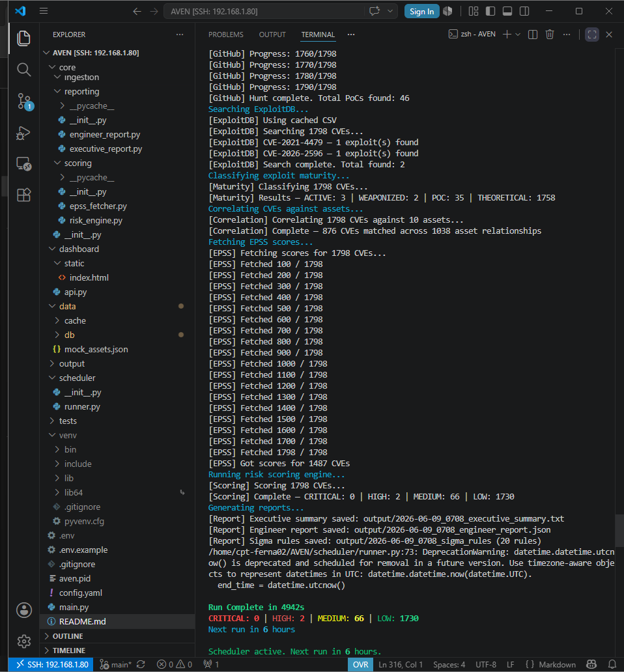Open Copilot chat icon in title bar

coord(375,11)
